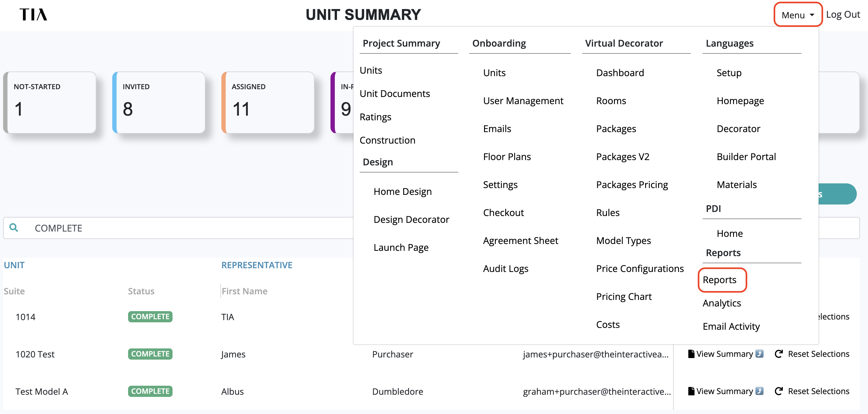This screenshot has width=868, height=414.
Task: Open Agreement Sheet menu item
Action: pos(520,240)
